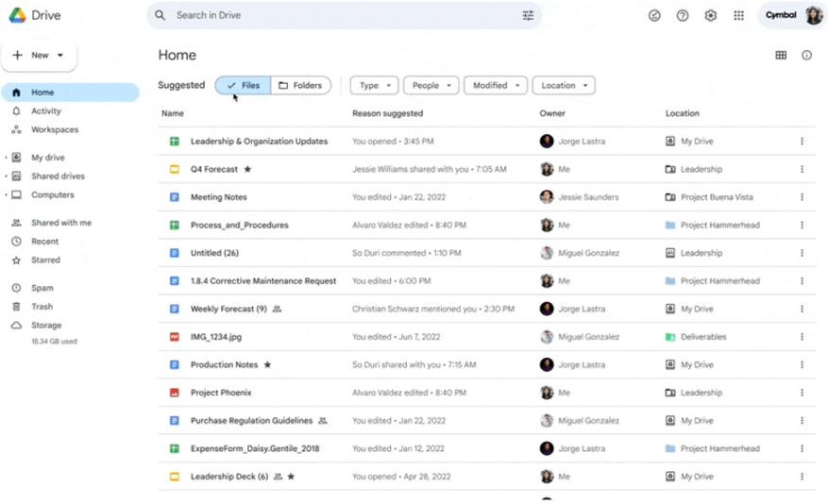This screenshot has width=828, height=504.
Task: Click the New button
Action: (x=39, y=56)
